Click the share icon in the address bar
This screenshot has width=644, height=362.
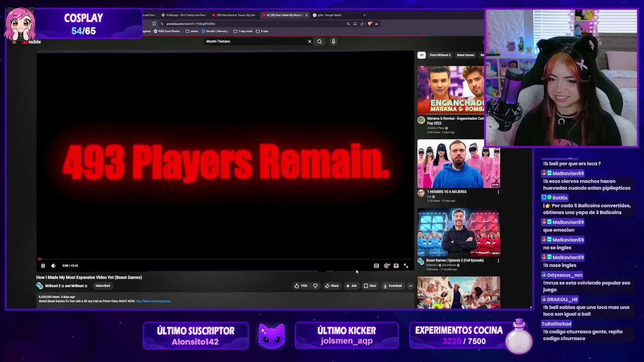point(362,24)
